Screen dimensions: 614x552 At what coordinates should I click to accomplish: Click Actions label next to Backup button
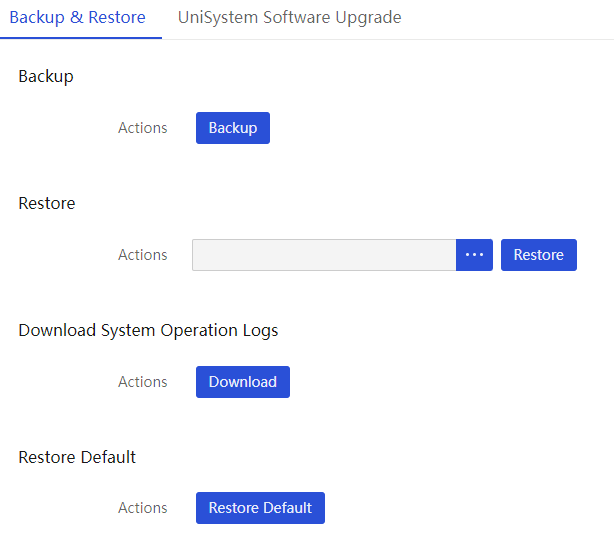pyautogui.click(x=143, y=128)
